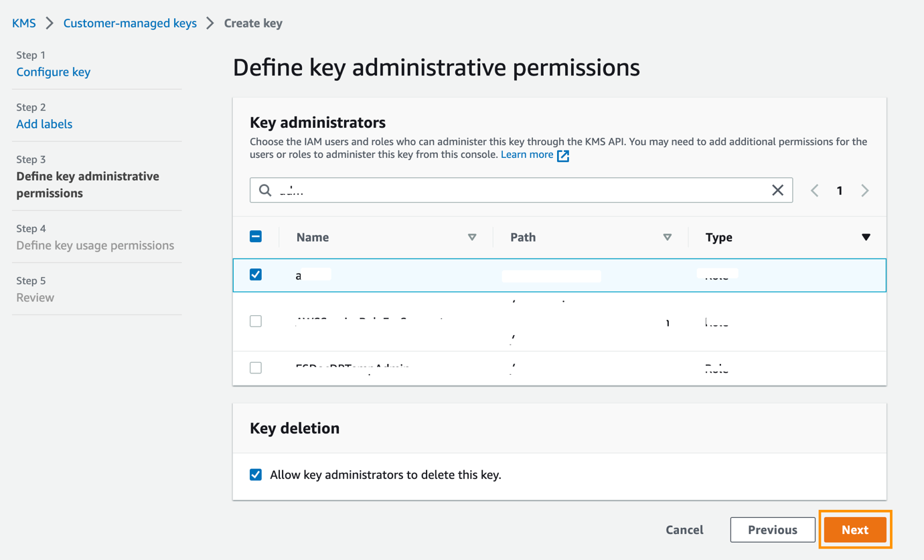Click the left pagination chevron

[814, 190]
